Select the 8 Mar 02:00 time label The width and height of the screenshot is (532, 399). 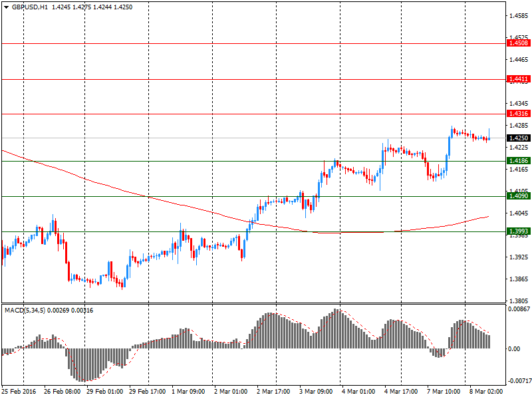486,392
